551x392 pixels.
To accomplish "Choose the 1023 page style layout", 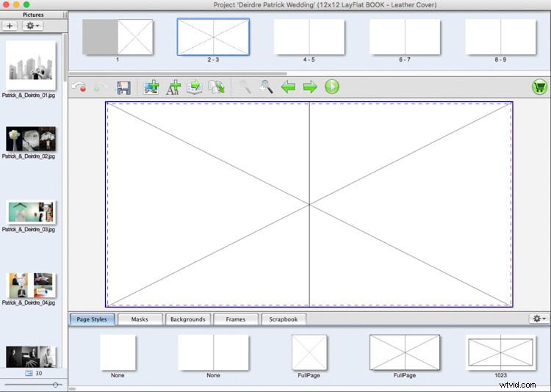I will click(x=500, y=354).
